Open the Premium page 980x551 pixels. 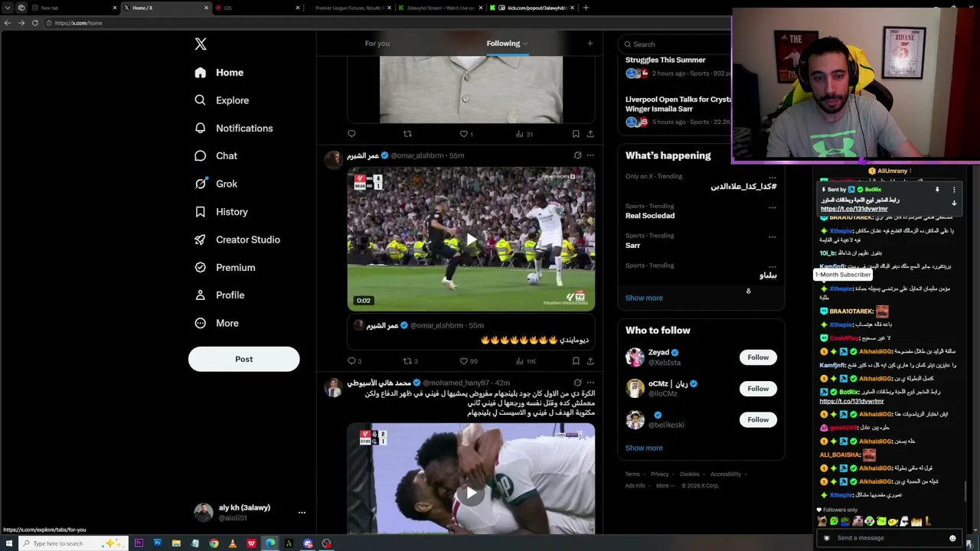pyautogui.click(x=225, y=268)
